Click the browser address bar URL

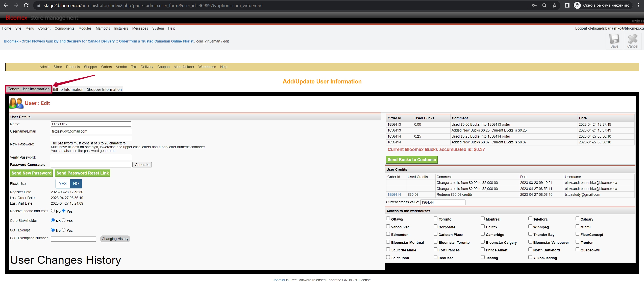[x=153, y=6]
